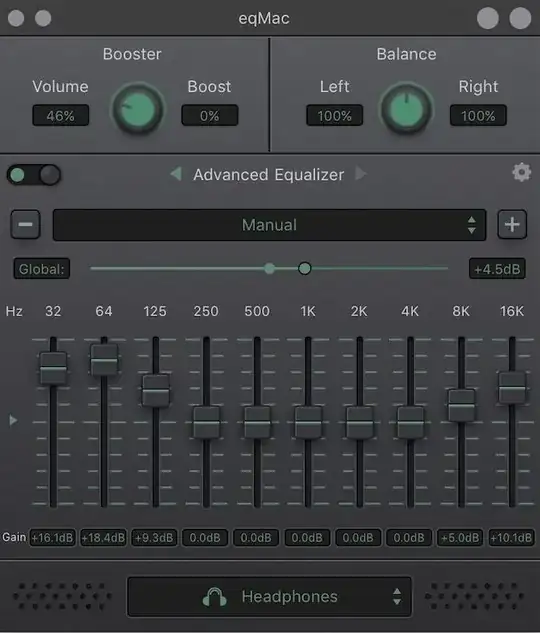Toggle the Advanced Equalizer on/off switch
The height and width of the screenshot is (633, 540).
[x=33, y=175]
